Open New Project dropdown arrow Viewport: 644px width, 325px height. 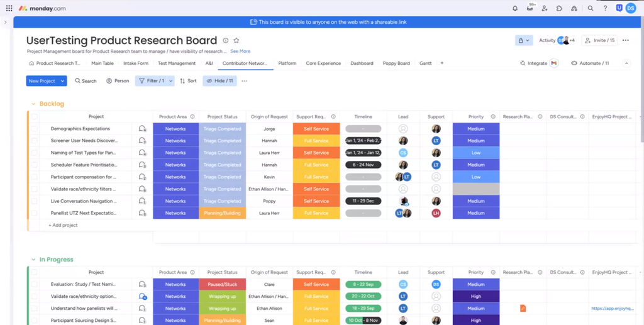62,81
